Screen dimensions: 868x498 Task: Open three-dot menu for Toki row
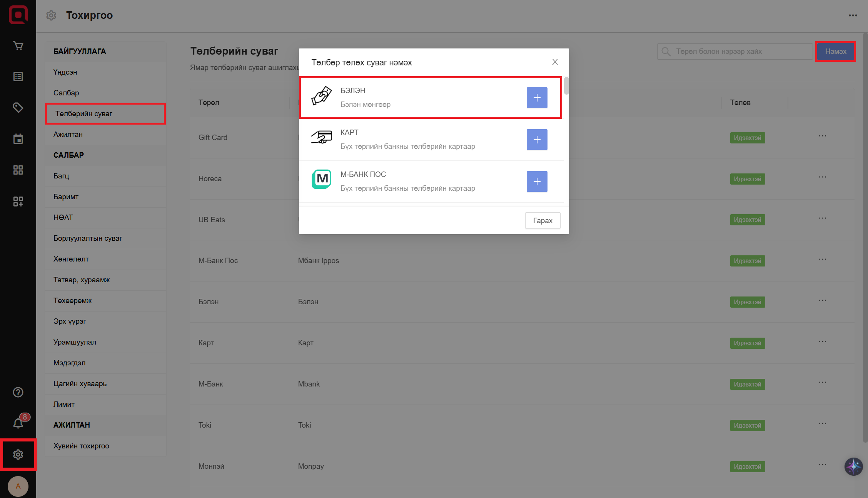[822, 424]
